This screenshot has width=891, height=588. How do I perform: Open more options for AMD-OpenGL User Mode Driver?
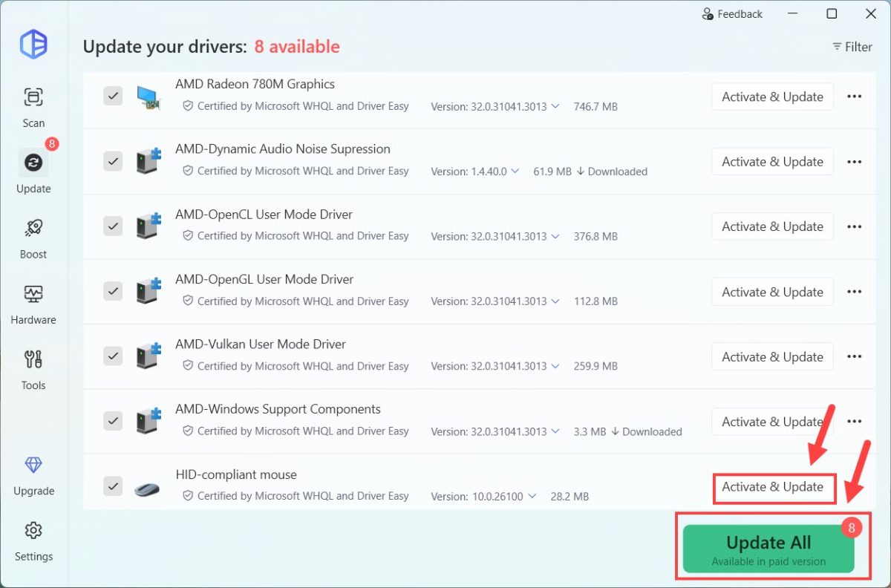click(855, 292)
